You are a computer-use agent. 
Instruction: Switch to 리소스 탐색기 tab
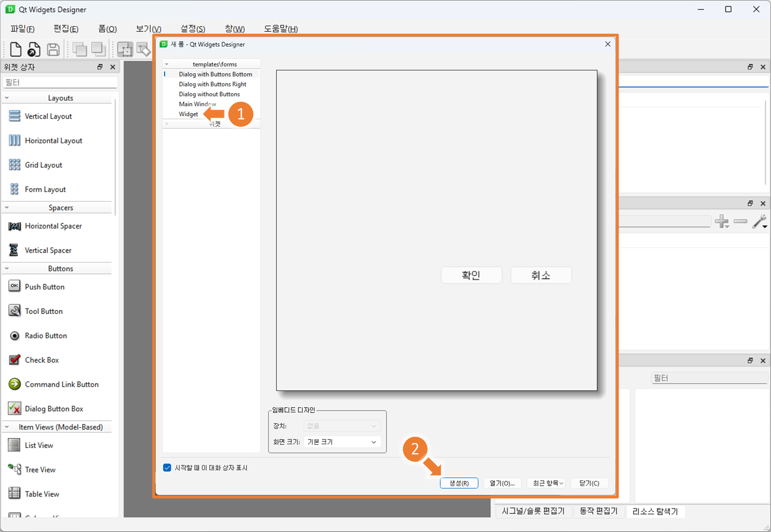click(x=655, y=511)
